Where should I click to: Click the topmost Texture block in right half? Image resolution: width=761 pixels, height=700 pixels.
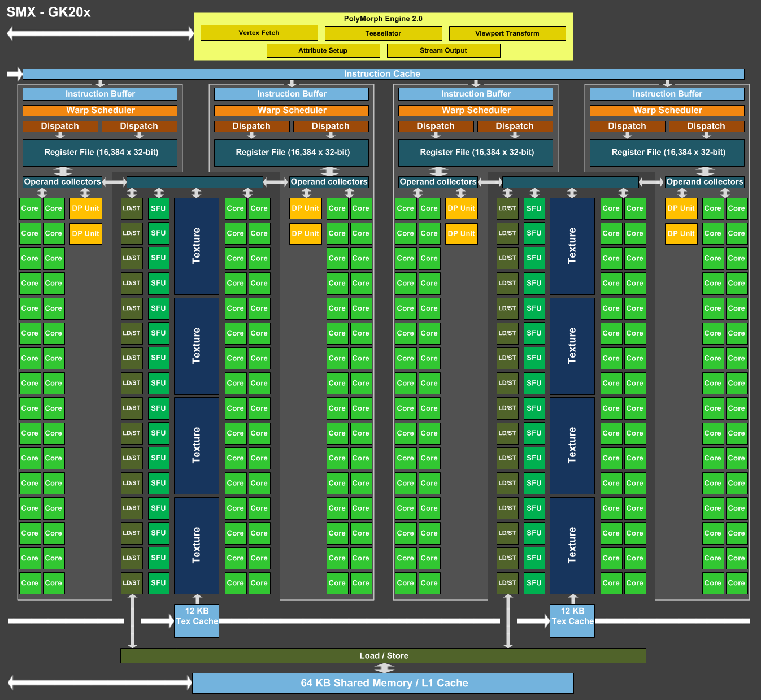(x=572, y=246)
